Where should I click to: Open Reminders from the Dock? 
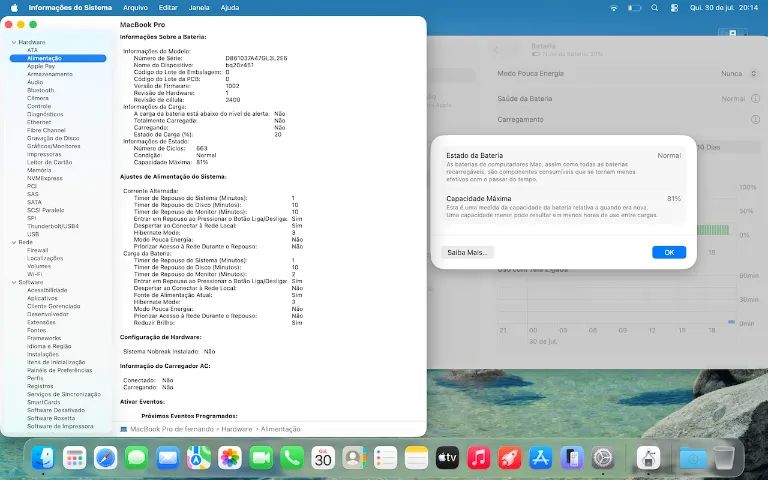(x=385, y=458)
